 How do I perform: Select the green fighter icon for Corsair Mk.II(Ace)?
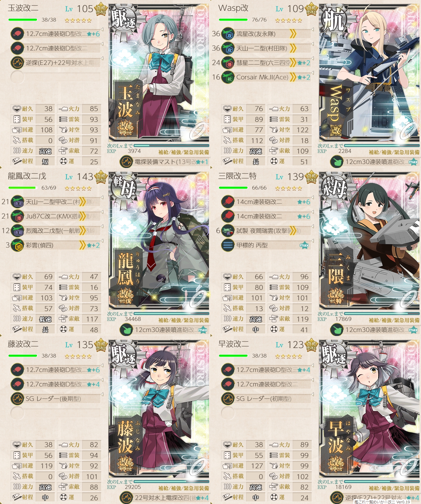[228, 77]
